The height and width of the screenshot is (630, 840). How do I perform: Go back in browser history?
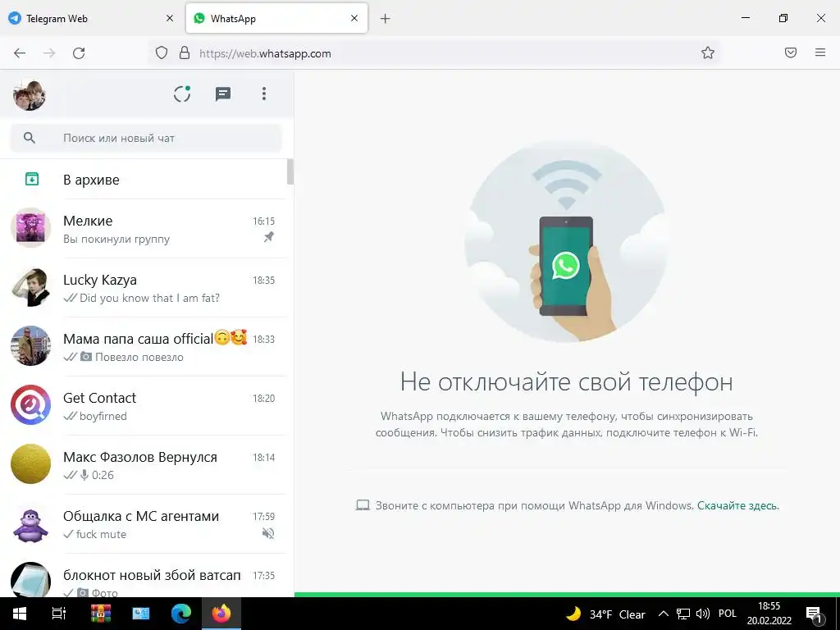pos(20,53)
